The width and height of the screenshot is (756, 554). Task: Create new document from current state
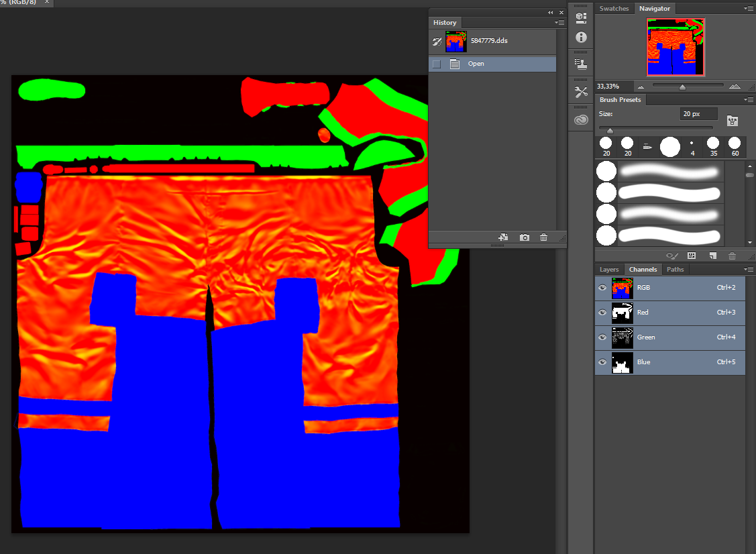tap(503, 237)
